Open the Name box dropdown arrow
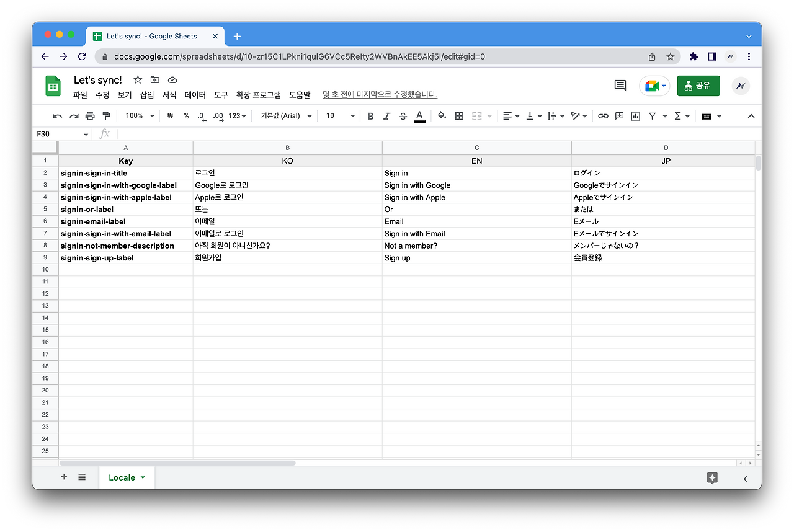The height and width of the screenshot is (532, 794). click(86, 135)
